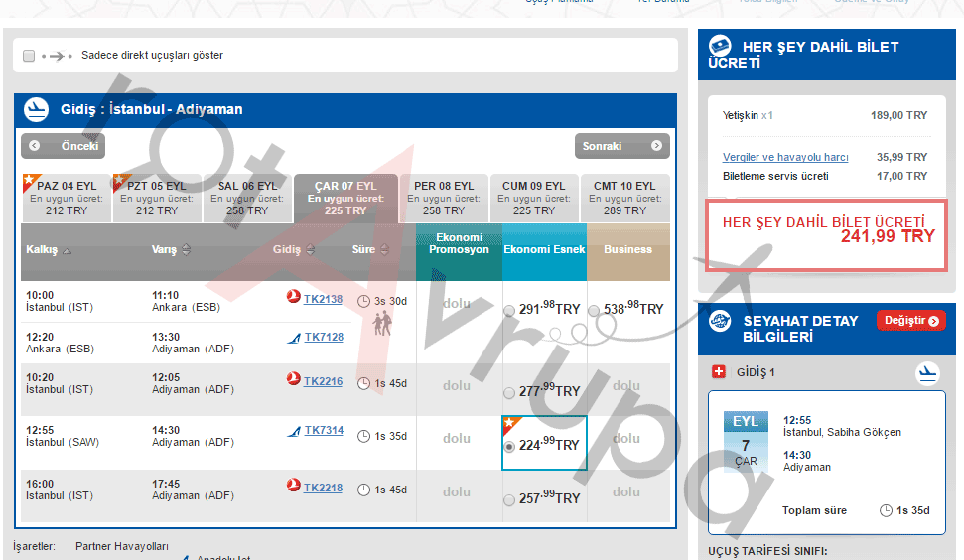The width and height of the screenshot is (964, 560).
Task: Click the ticket icon in fare header
Action: click(x=722, y=47)
